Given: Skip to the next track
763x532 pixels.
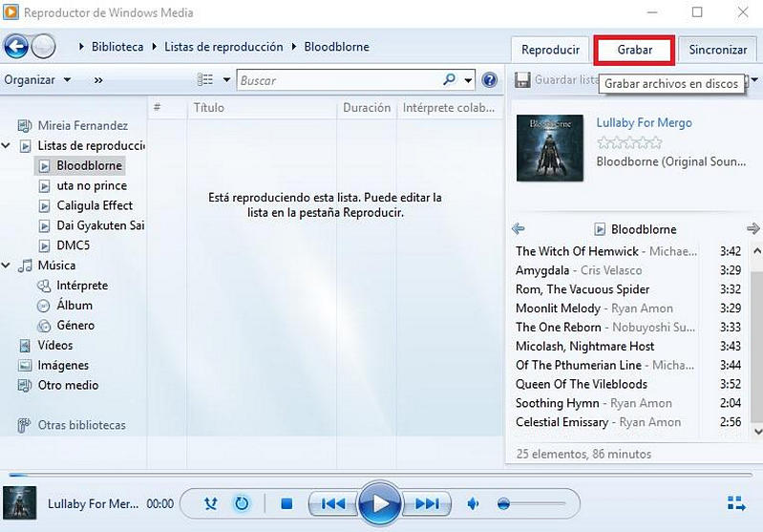Looking at the screenshot, I should (x=426, y=503).
